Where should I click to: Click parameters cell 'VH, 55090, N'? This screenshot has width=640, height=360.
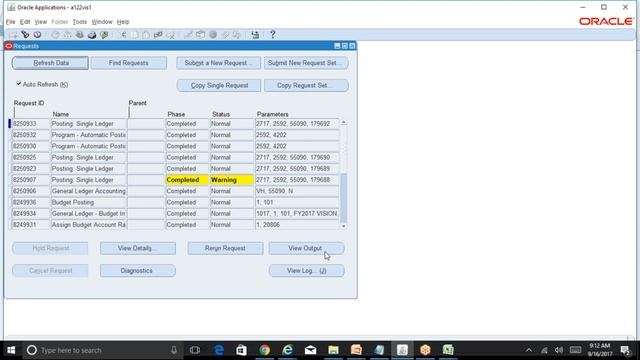297,191
